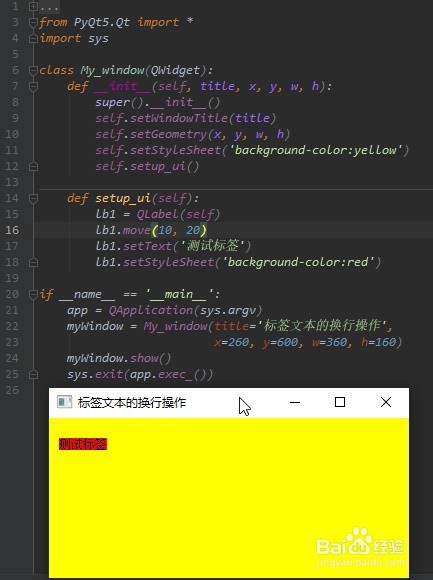
Task: Click the number 20 in lb1.move
Action: point(193,230)
